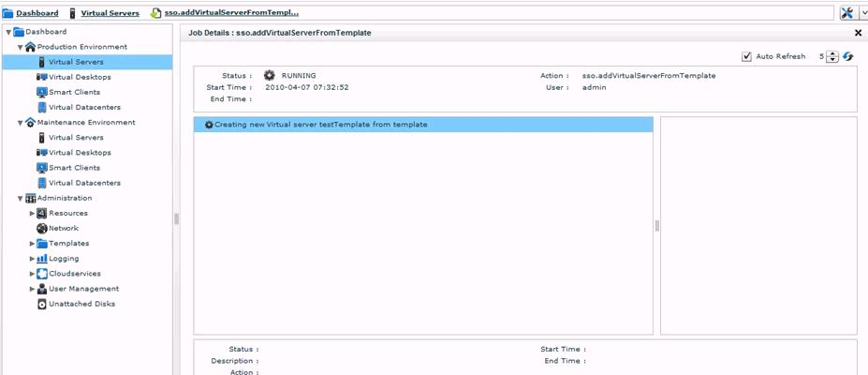Viewport: 868px width, 375px height.
Task: Select Virtual Desktops icon under Production
Action: coord(41,77)
